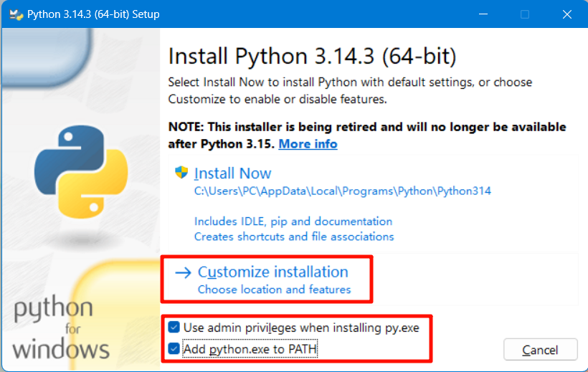Click the Python installer icon in title bar
This screenshot has height=372, width=588.
16,14
